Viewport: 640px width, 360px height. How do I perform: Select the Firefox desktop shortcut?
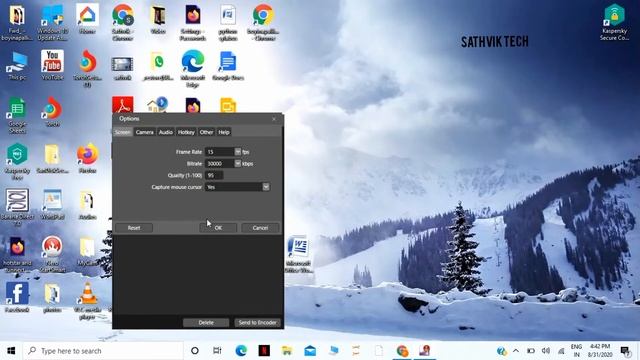point(87,158)
